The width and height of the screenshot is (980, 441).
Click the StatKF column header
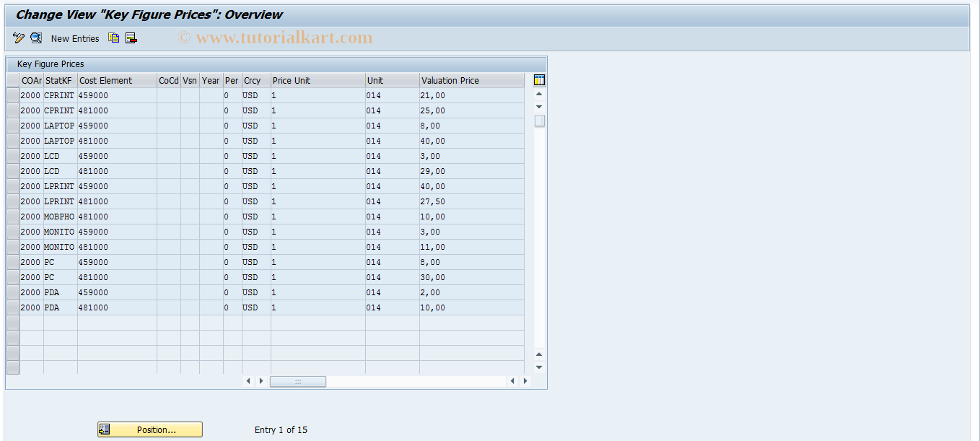click(x=61, y=80)
